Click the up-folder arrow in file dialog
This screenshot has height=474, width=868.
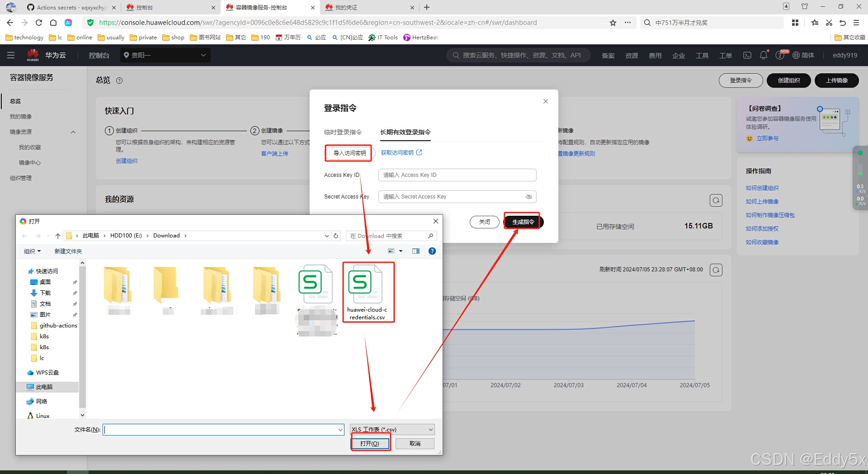pyautogui.click(x=58, y=236)
